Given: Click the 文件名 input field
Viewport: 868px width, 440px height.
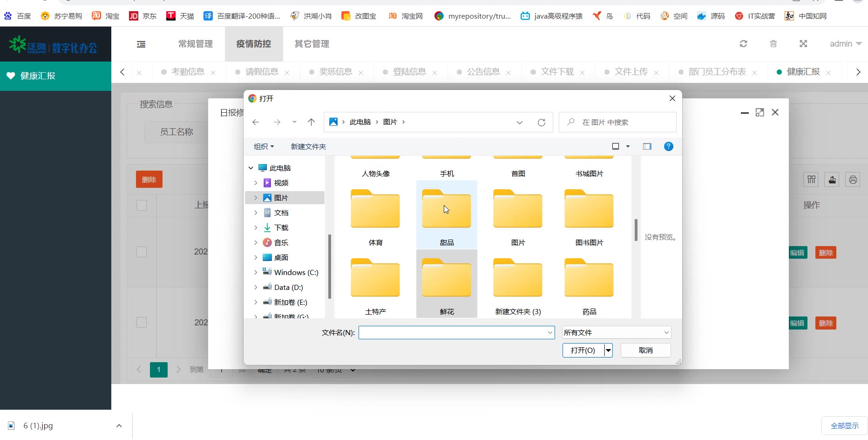Looking at the screenshot, I should [456, 332].
